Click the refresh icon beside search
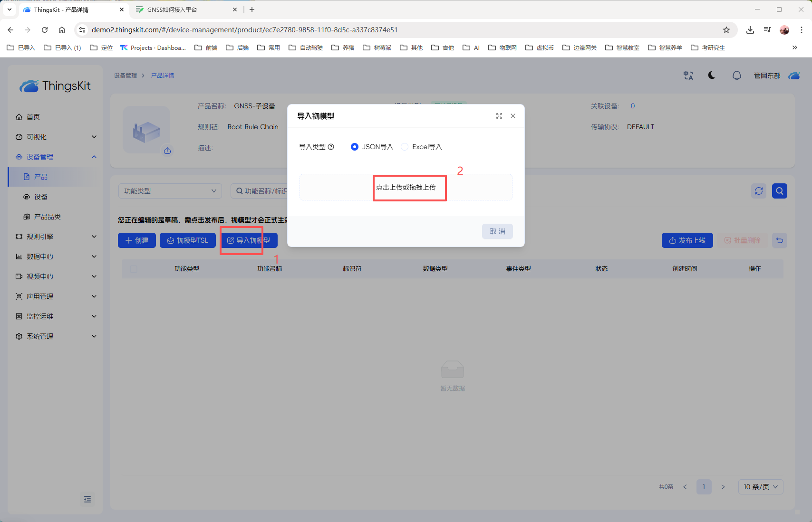812x522 pixels. 759,191
